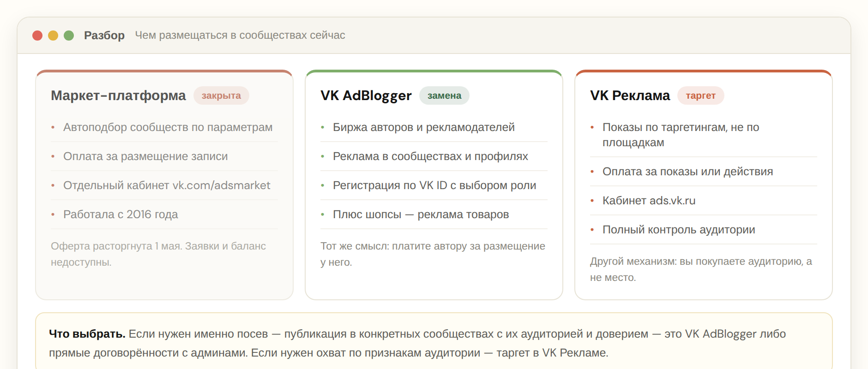Image resolution: width=868 pixels, height=369 pixels.
Task: Click the 'VK Реклама' card heading
Action: [630, 95]
